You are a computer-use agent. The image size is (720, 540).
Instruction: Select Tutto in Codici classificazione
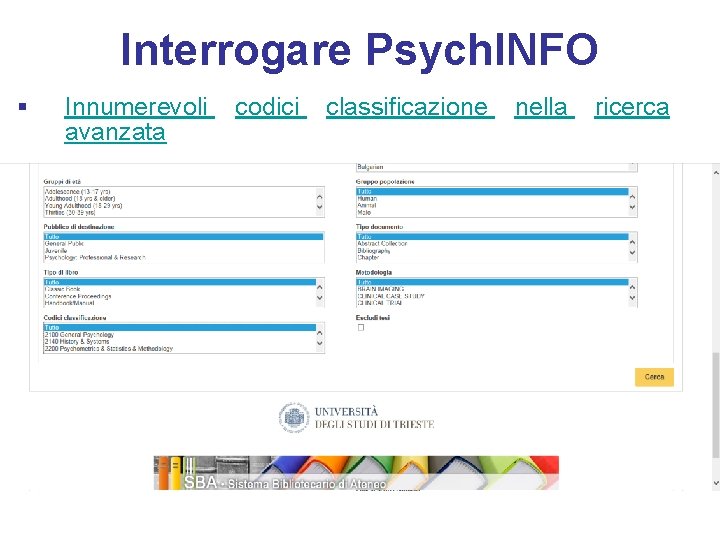pyautogui.click(x=180, y=327)
